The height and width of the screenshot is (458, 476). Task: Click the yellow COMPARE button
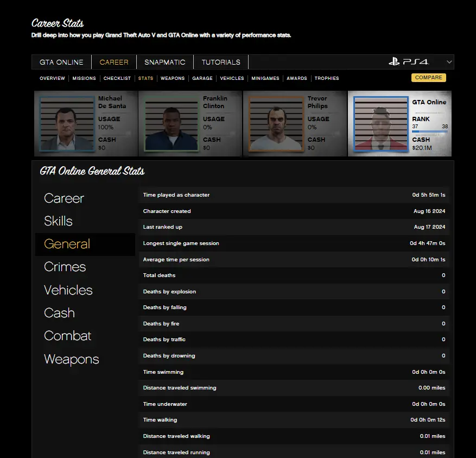tap(429, 78)
